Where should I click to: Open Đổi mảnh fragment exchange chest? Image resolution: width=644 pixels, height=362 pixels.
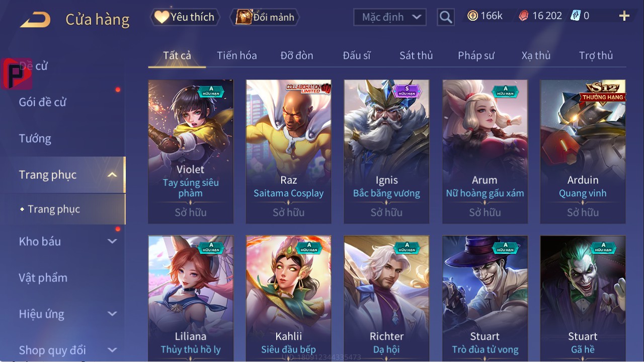click(265, 17)
